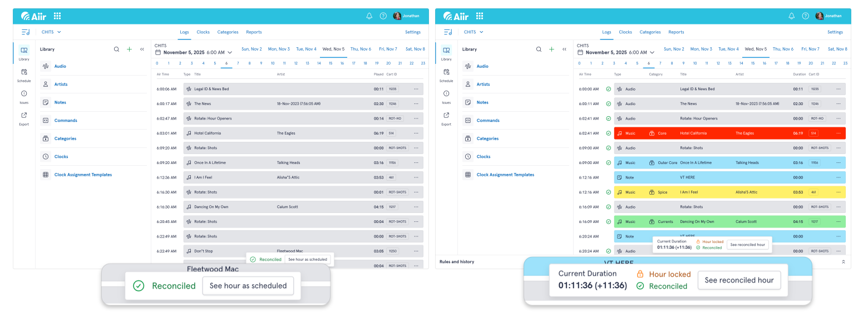The width and height of the screenshot is (868, 317).
Task: Jump to hour 12 in the left window
Action: [296, 63]
